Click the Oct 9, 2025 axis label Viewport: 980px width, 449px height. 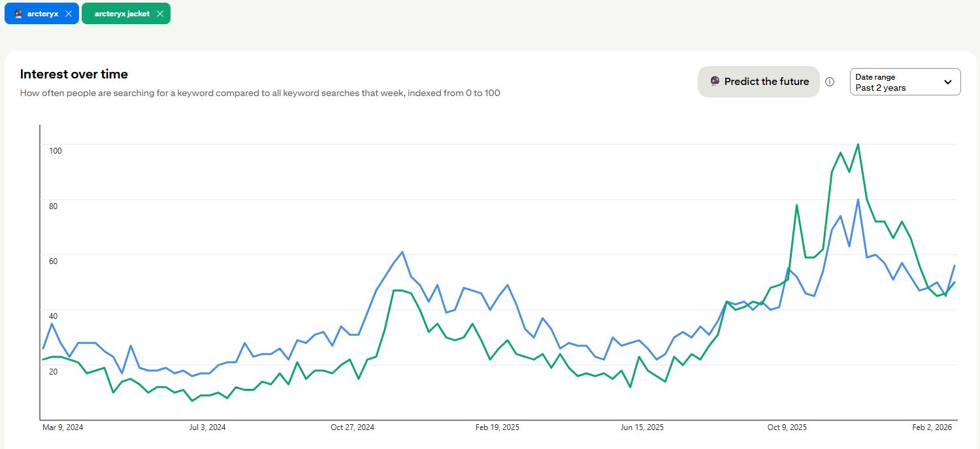tap(787, 427)
